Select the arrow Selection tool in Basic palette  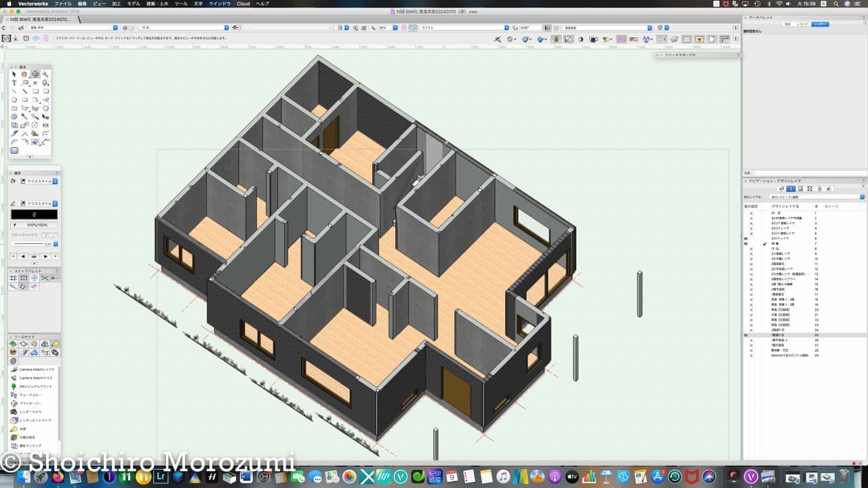pos(14,75)
